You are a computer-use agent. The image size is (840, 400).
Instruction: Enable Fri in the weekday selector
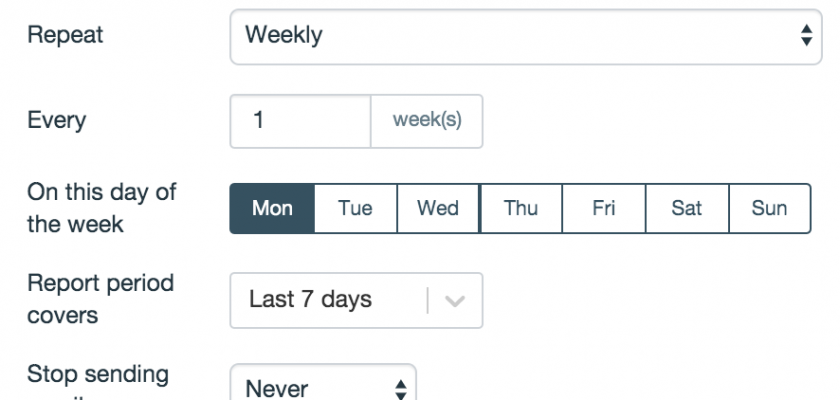click(603, 208)
